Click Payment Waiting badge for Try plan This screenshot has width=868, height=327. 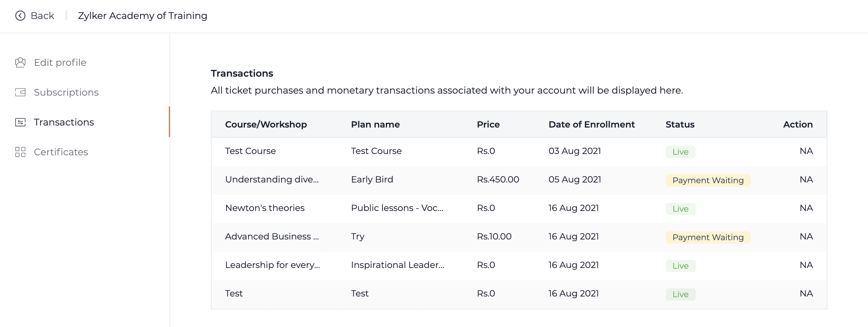708,237
